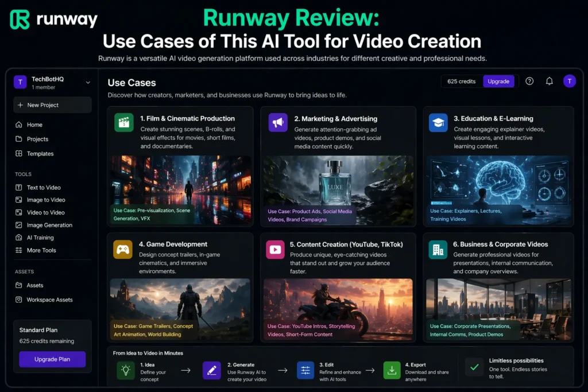Select the Text to Video tool icon
The image size is (588, 392).
pyautogui.click(x=19, y=187)
